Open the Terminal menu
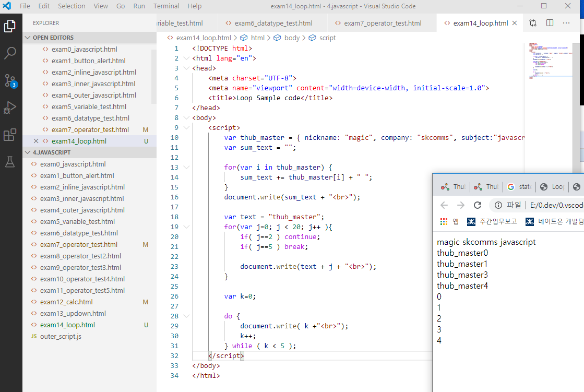The width and height of the screenshot is (584, 392). [x=166, y=6]
